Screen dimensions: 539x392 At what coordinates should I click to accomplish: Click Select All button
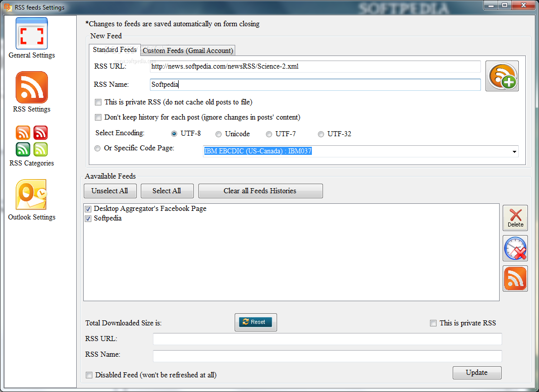[167, 191]
